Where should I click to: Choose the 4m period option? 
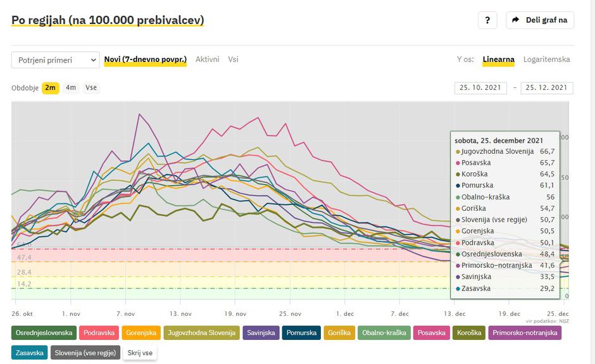(x=71, y=87)
